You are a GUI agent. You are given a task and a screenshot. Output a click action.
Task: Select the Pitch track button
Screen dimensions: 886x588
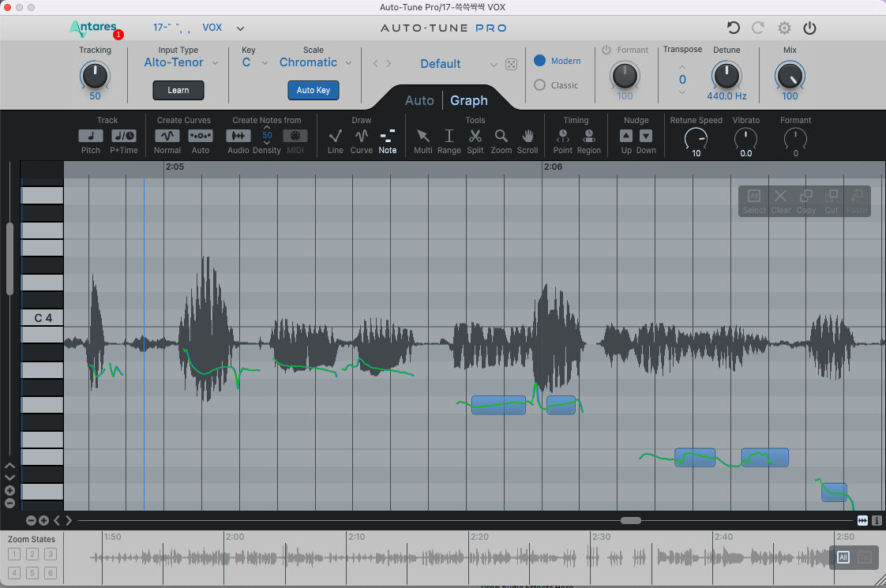90,136
